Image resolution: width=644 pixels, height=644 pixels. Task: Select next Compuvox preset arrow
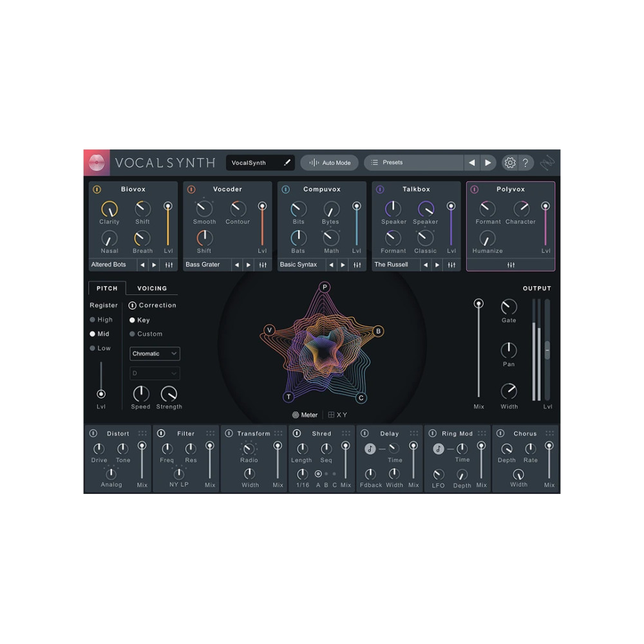point(343,265)
